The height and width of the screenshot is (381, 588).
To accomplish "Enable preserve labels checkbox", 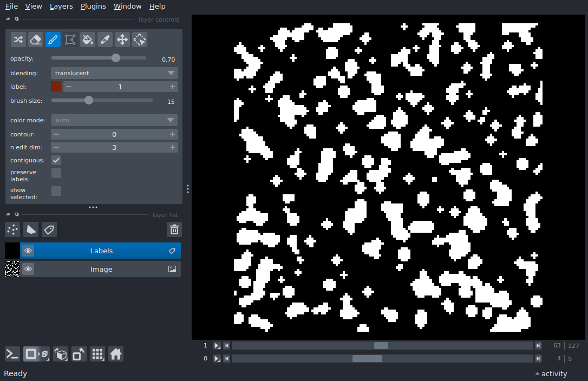I will click(56, 173).
